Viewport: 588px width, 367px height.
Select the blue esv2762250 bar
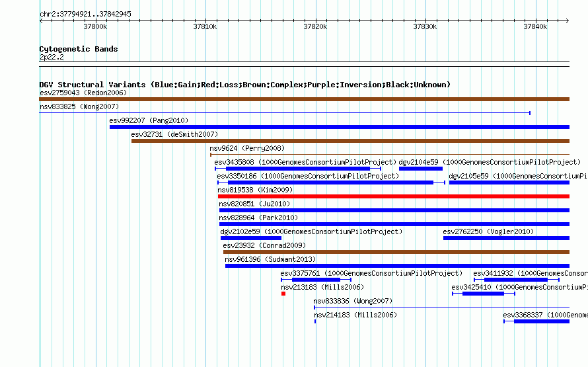[506, 238]
